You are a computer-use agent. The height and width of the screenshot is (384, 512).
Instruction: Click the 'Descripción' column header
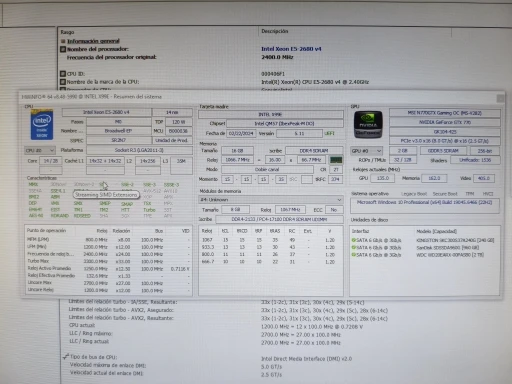(x=275, y=31)
